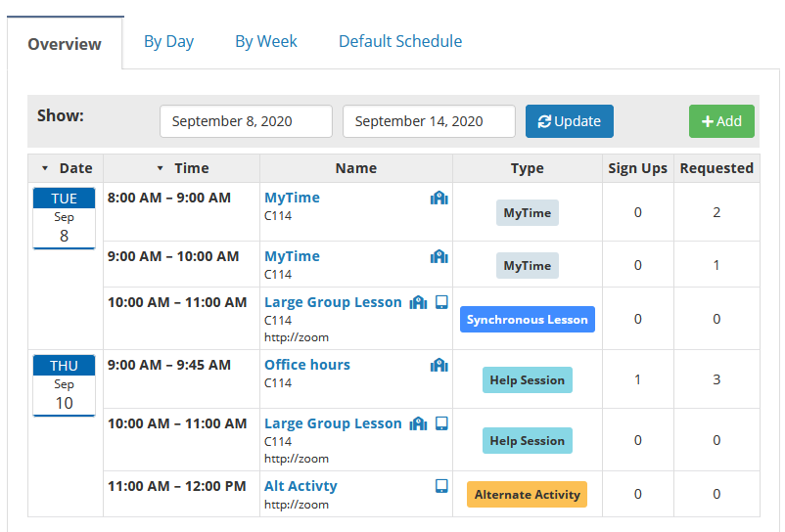The image size is (785, 532).
Task: Open the Default Schedule tab
Action: click(400, 41)
